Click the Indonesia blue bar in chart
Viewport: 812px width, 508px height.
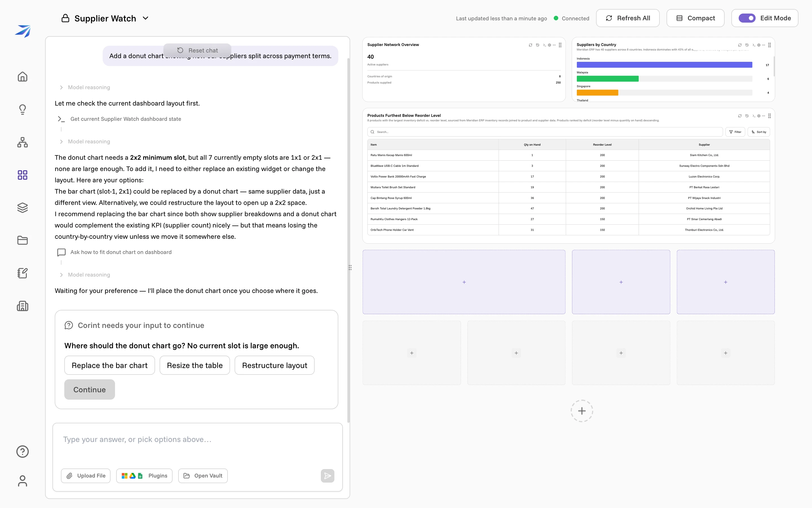[664, 65]
